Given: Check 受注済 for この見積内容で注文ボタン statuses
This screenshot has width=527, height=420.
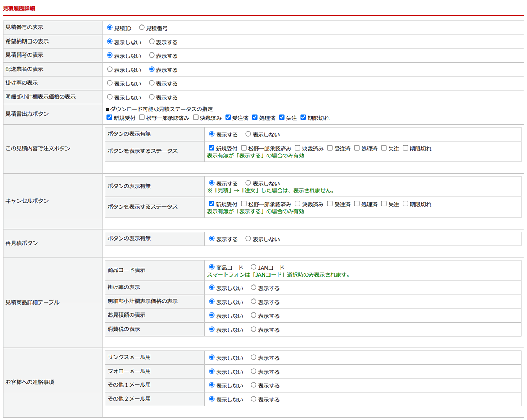Looking at the screenshot, I should point(330,148).
